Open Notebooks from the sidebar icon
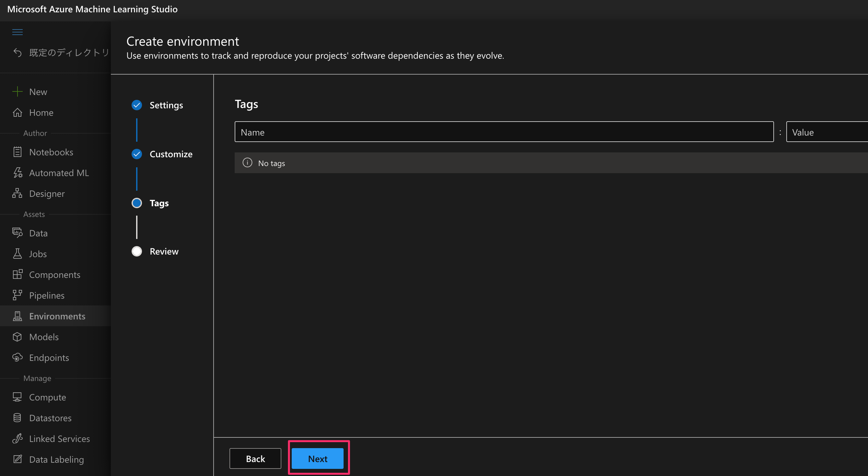The height and width of the screenshot is (476, 868). [17, 152]
